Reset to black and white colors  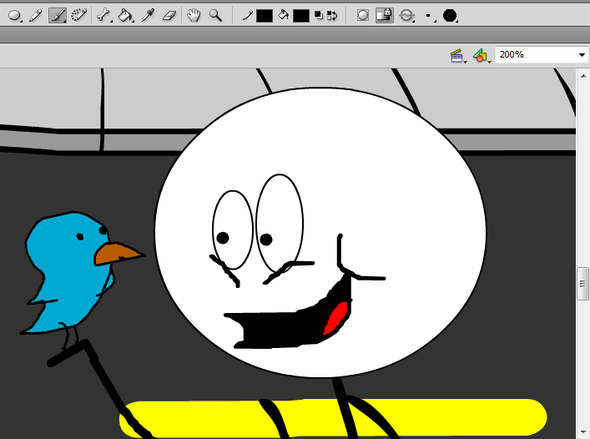click(319, 16)
